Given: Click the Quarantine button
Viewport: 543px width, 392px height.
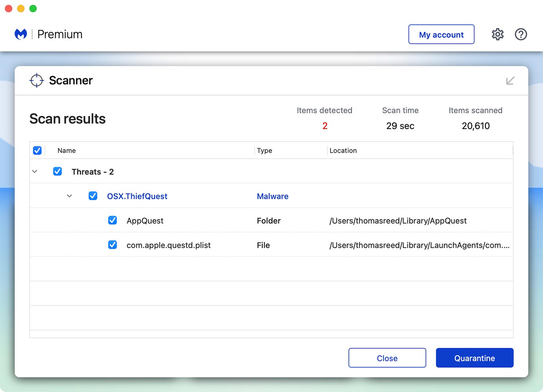Looking at the screenshot, I should point(474,358).
